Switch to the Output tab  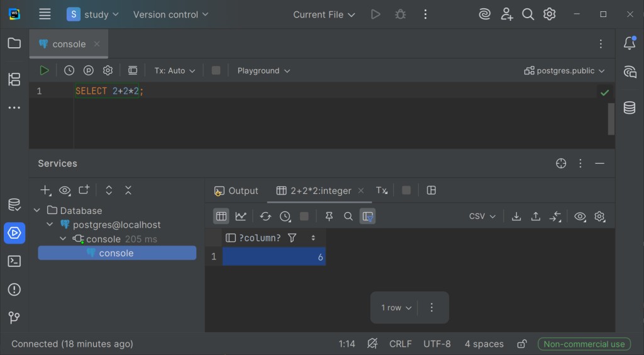point(236,191)
